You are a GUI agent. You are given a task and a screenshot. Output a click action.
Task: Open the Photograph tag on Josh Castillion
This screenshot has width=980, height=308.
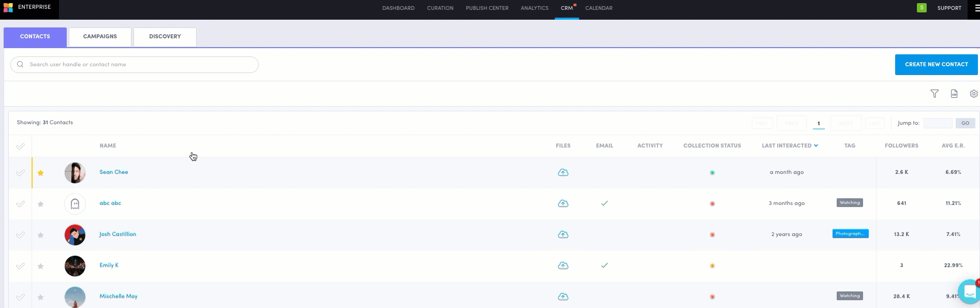click(850, 234)
